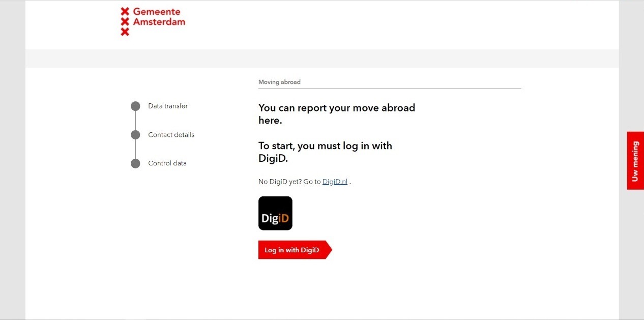Click the Gemeente Amsterdam wordmark text
The width and height of the screenshot is (644, 320).
(159, 17)
